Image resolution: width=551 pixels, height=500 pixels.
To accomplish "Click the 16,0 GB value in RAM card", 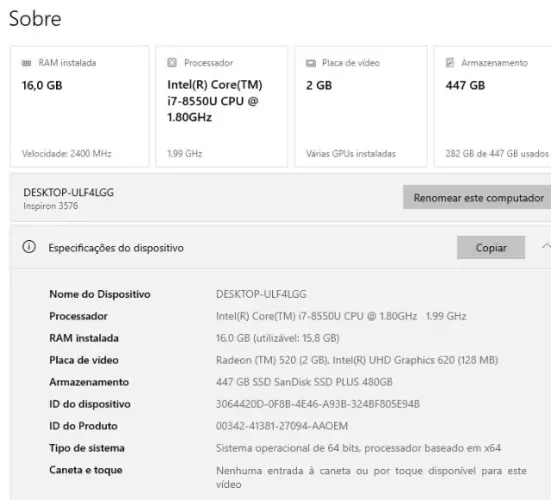I will 42,85.
